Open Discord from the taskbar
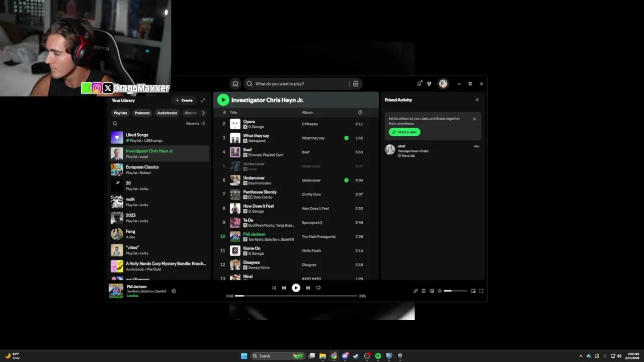644x362 pixels. tap(345, 355)
